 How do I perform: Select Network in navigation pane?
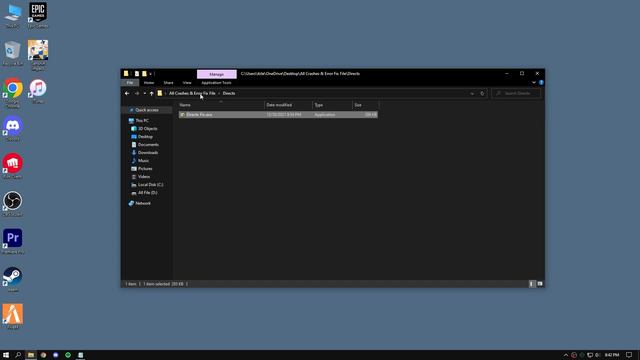[x=142, y=203]
